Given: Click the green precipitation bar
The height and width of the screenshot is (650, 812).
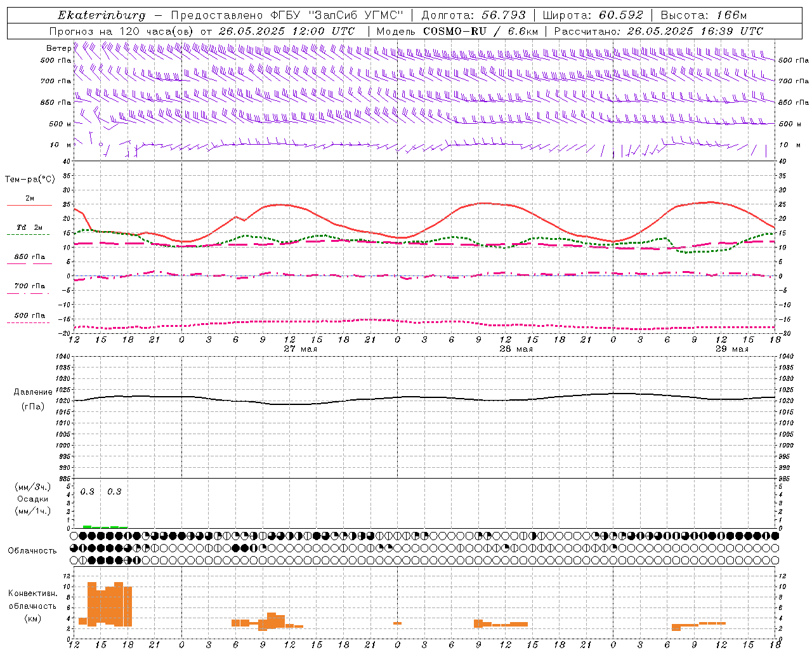Looking at the screenshot, I should pyautogui.click(x=105, y=527).
